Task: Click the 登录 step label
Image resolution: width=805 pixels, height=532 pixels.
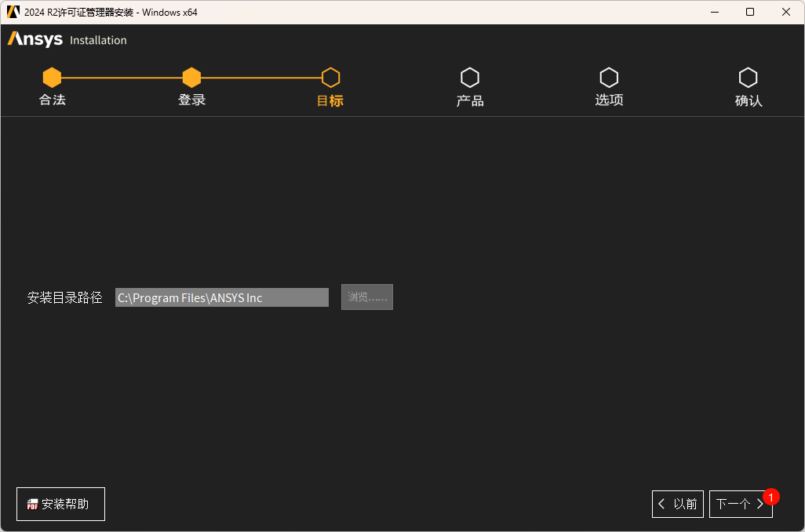Action: pos(191,100)
